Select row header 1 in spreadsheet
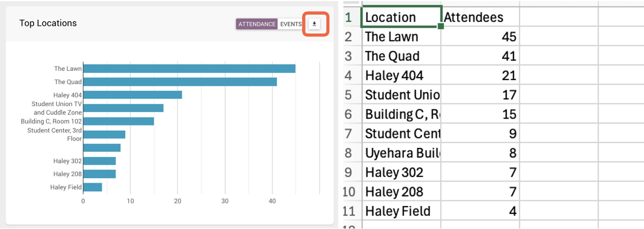Viewport: 644px width, 229px height. tap(352, 17)
